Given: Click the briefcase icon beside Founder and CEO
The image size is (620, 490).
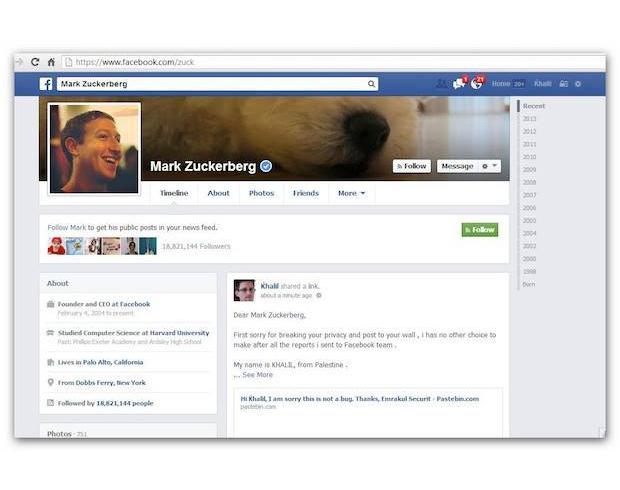Looking at the screenshot, I should point(51,304).
